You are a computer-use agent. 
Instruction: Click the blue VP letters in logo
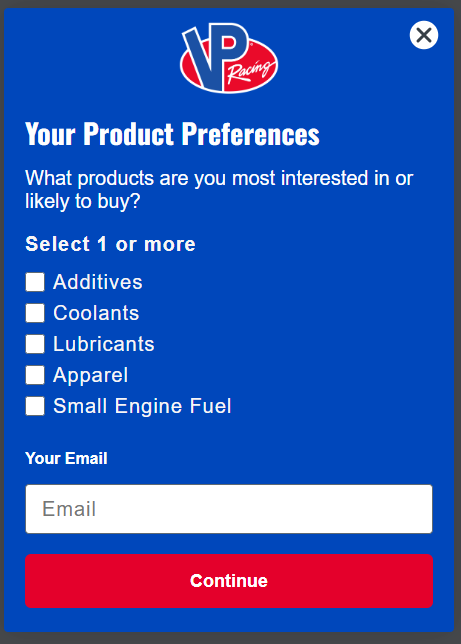[x=214, y=56]
